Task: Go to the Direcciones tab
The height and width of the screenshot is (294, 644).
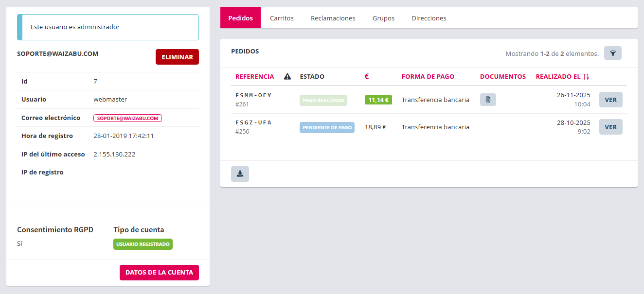Action: pyautogui.click(x=429, y=18)
